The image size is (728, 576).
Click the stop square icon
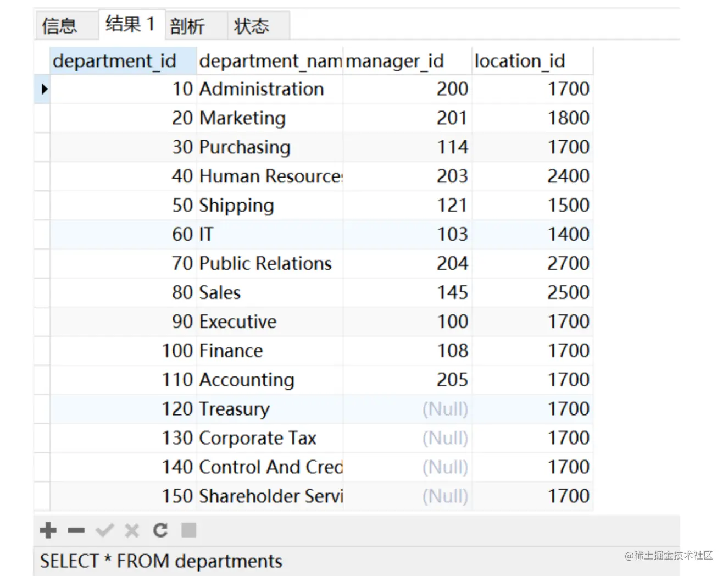188,530
